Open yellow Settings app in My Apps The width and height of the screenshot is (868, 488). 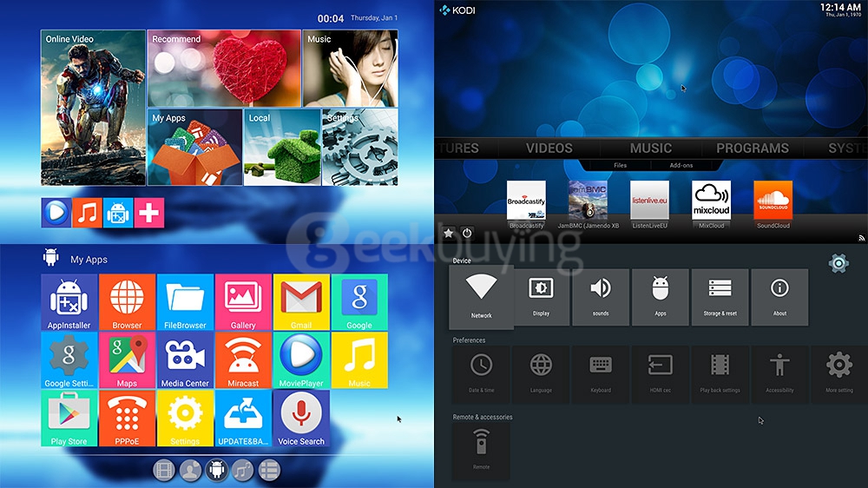coord(186,419)
